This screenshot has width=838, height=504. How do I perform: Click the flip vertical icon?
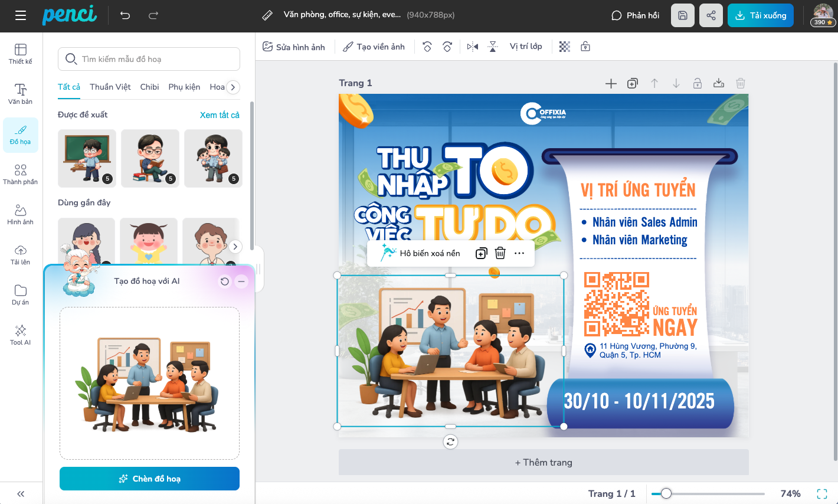pos(493,47)
